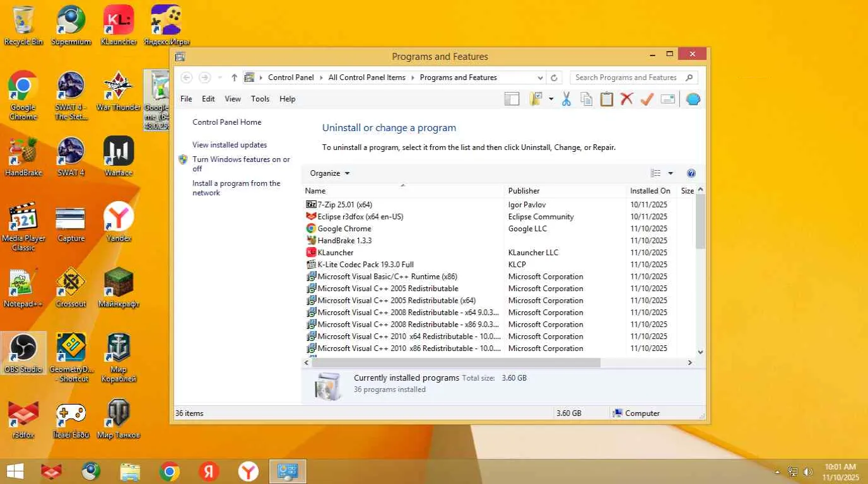Select the Notepad++ desktop icon

pos(23,287)
